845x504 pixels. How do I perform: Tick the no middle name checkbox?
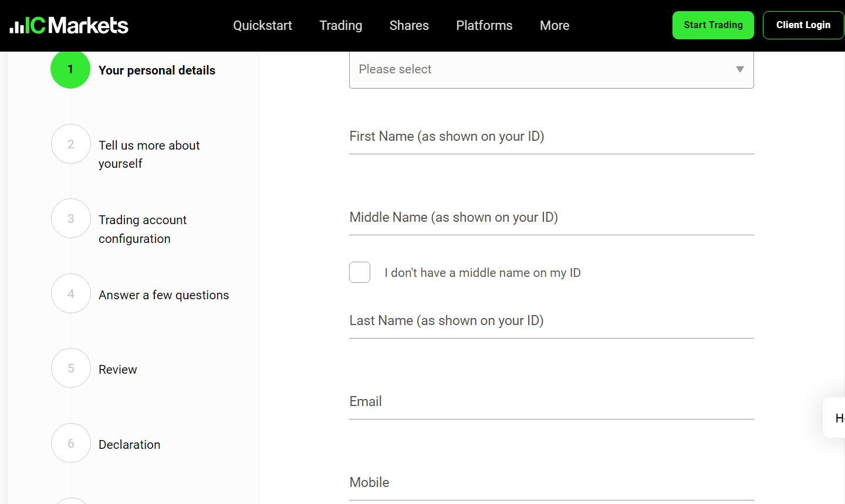[x=360, y=272]
